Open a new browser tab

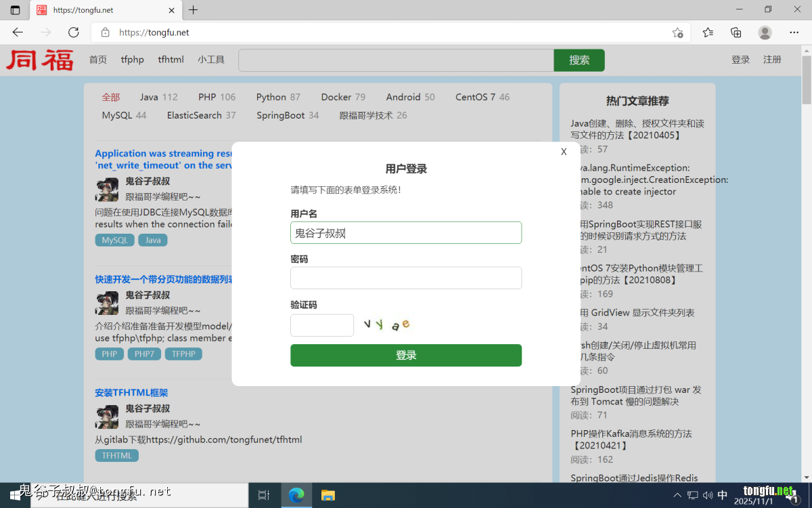click(x=194, y=10)
